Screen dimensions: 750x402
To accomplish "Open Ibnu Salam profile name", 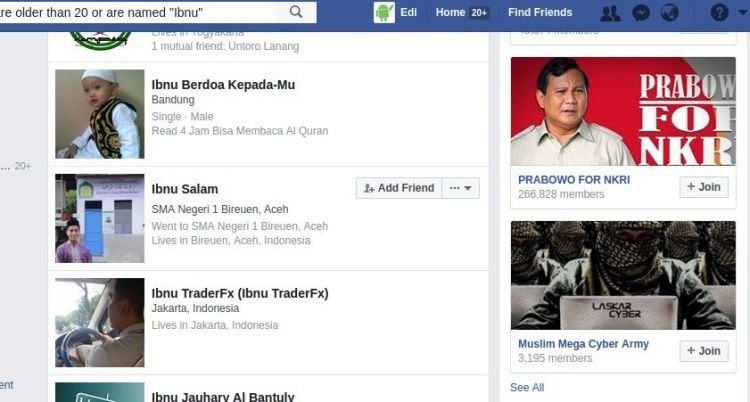I will point(185,189).
